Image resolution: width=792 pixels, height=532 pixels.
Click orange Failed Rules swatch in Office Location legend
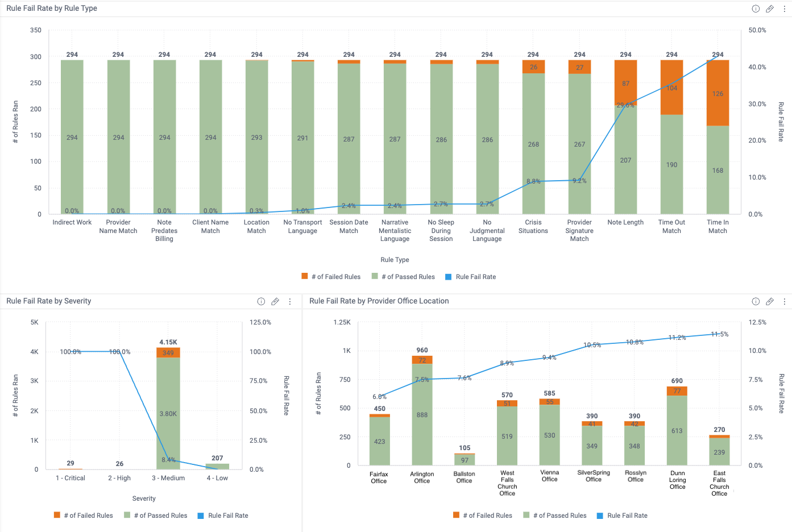pyautogui.click(x=457, y=515)
